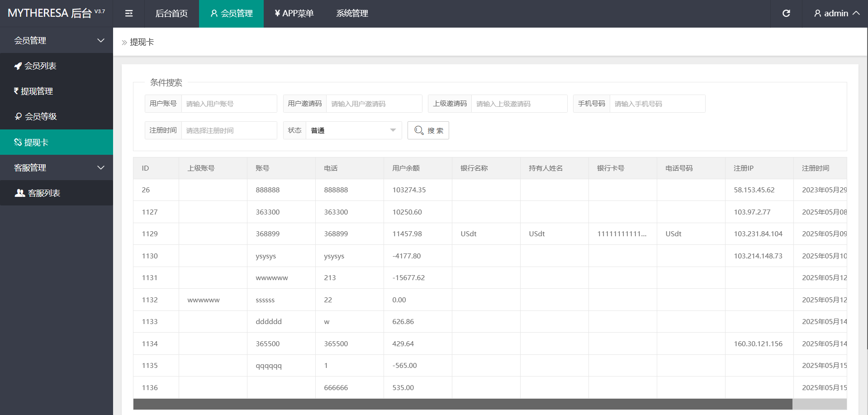Click the table's horizontal scrollbar
The width and height of the screenshot is (868, 415).
462,404
